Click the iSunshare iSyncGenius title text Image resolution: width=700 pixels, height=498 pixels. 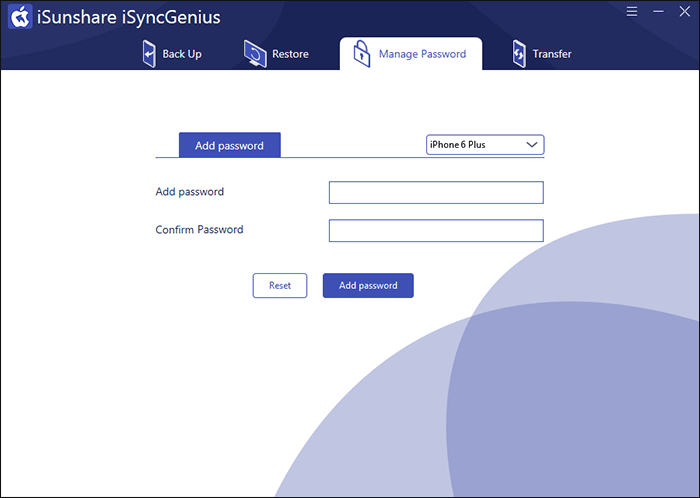pyautogui.click(x=129, y=17)
